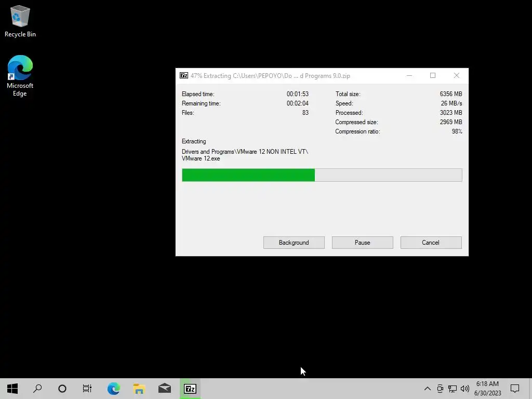Screen dimensions: 532x399
Task: Launch Edge from the taskbar
Action: click(114, 389)
